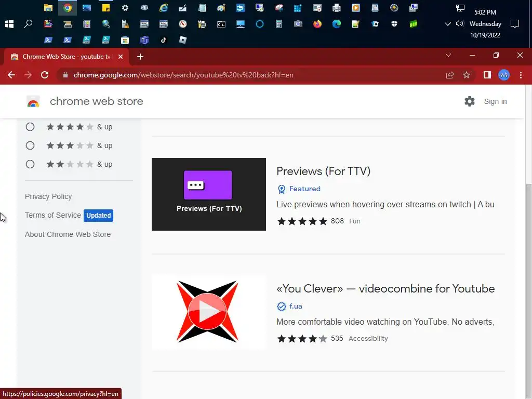Show hidden system tray icons
The width and height of the screenshot is (532, 399).
[447, 24]
